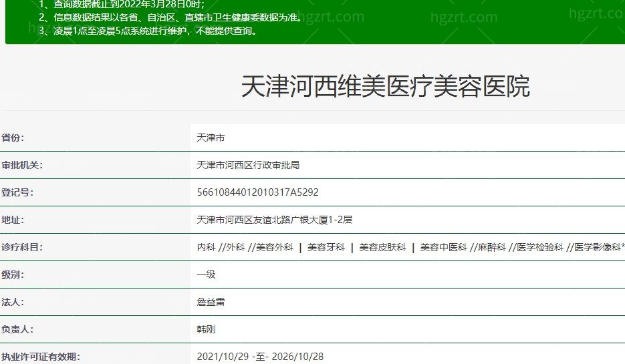The height and width of the screenshot is (364, 625).
Task: Click the value 天津市河西区行政审批局
Action: click(x=248, y=165)
